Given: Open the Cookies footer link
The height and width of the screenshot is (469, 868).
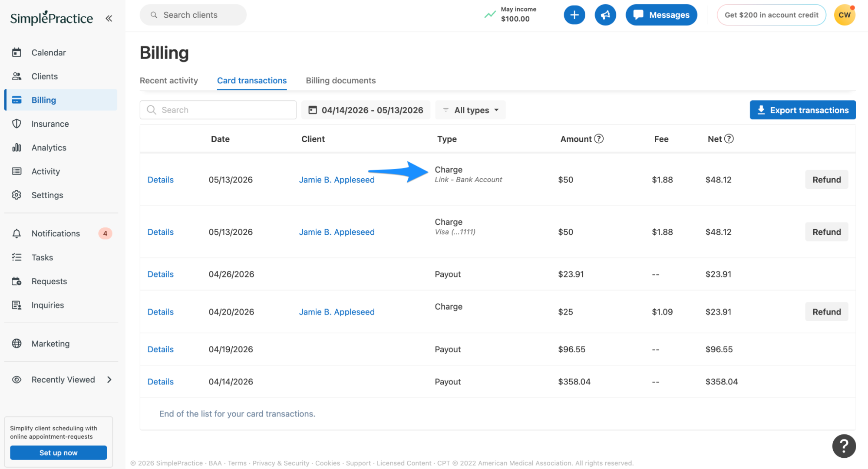Looking at the screenshot, I should coord(328,463).
